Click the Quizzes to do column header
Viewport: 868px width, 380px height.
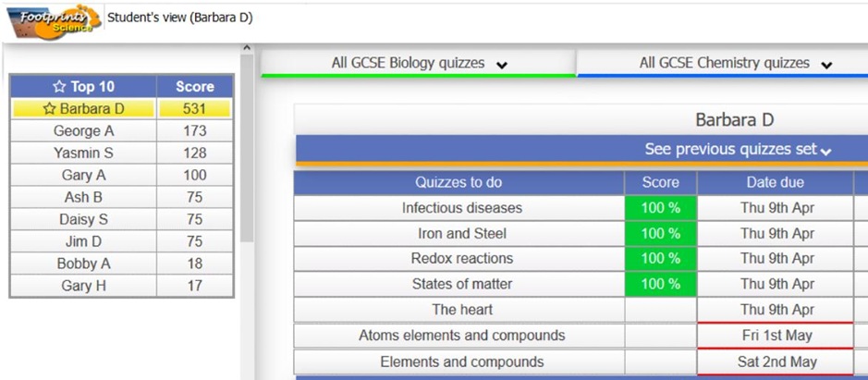coord(458,183)
